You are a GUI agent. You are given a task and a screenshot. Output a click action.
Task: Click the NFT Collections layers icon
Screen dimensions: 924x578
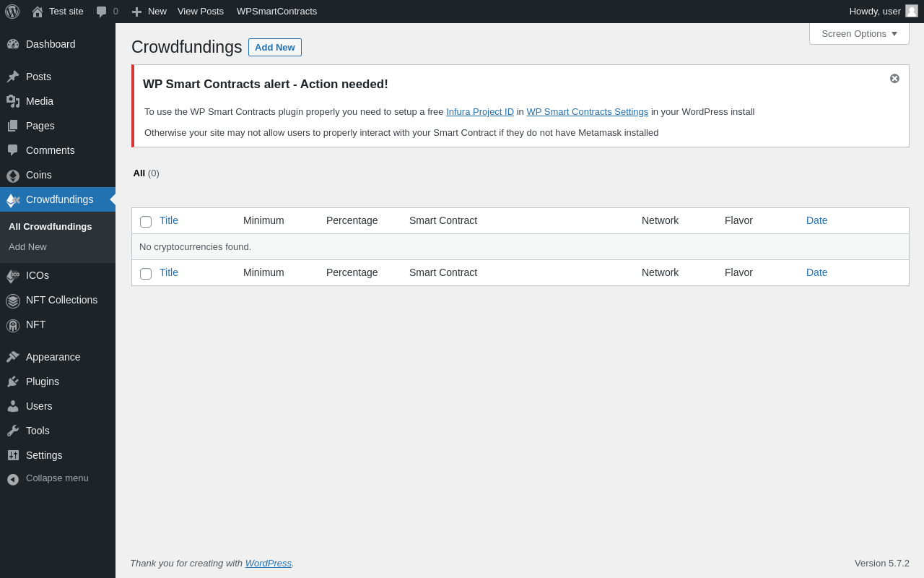13,301
